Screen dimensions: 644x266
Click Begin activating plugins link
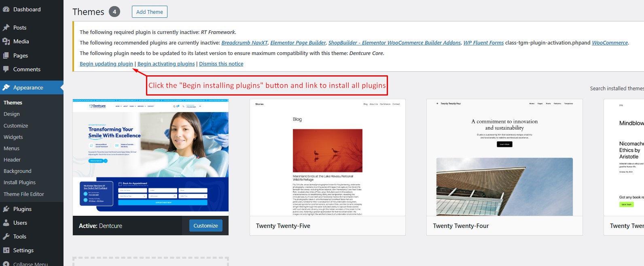coord(166,64)
